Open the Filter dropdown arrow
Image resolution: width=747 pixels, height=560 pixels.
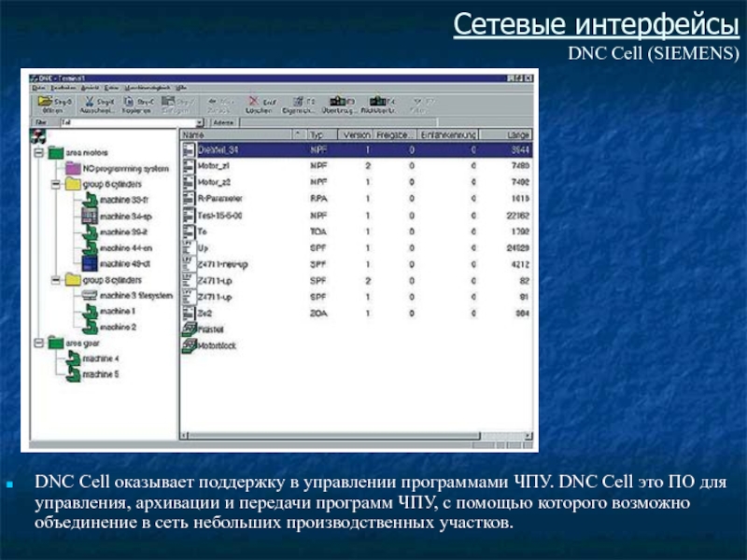tap(199, 122)
